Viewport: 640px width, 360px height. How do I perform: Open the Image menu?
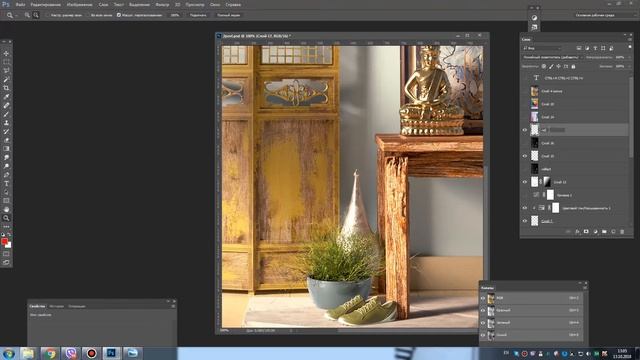point(80,4)
